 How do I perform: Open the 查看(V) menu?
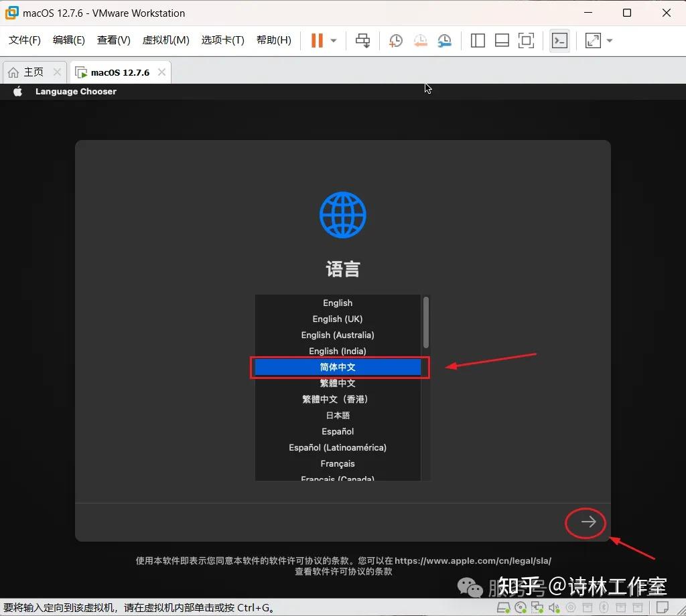[x=114, y=40]
